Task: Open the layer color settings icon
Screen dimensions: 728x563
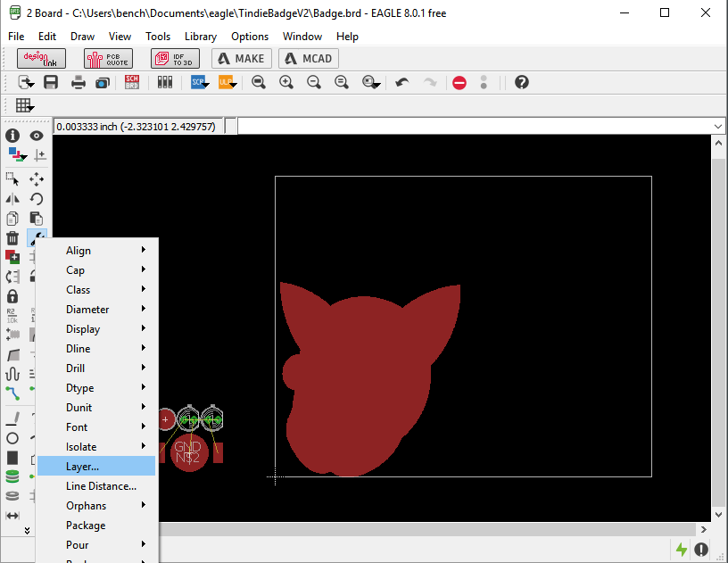Action: 16,155
